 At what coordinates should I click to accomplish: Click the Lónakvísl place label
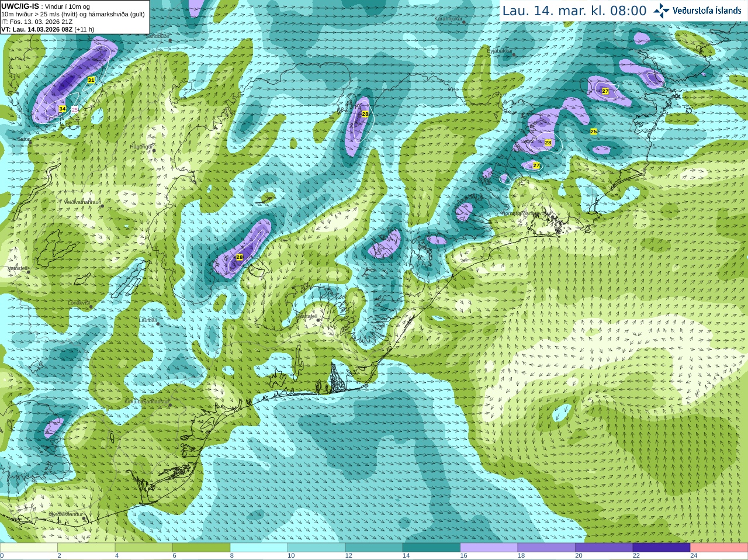click(x=79, y=303)
